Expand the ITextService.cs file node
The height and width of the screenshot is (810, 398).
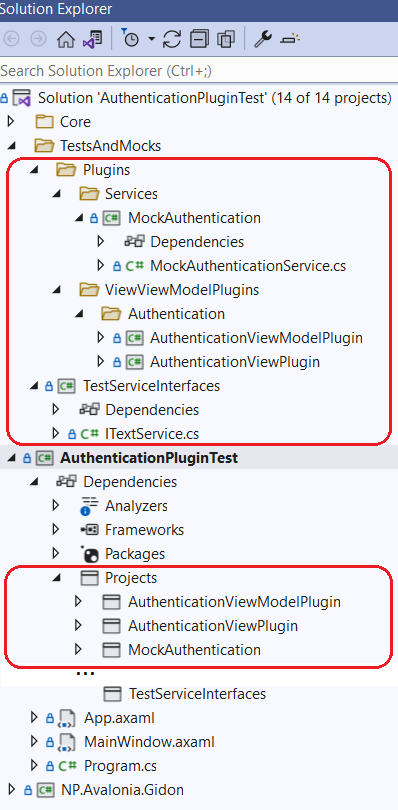56,433
